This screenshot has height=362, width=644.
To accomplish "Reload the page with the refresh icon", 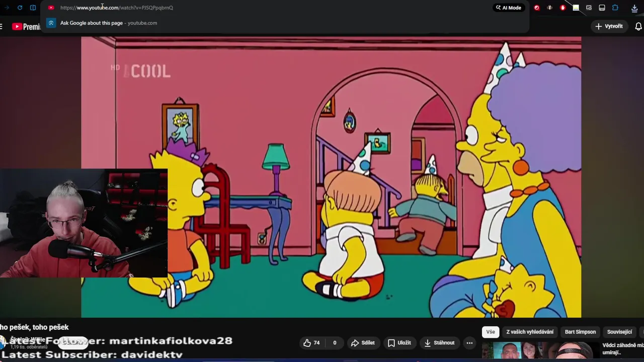I will click(x=20, y=8).
